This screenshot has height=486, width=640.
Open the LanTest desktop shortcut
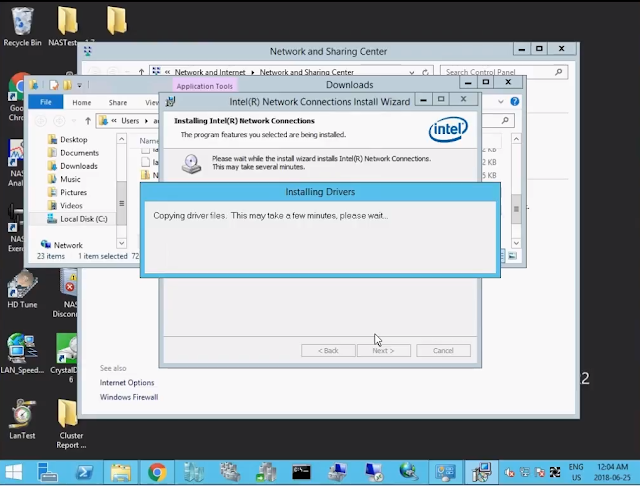tap(22, 419)
